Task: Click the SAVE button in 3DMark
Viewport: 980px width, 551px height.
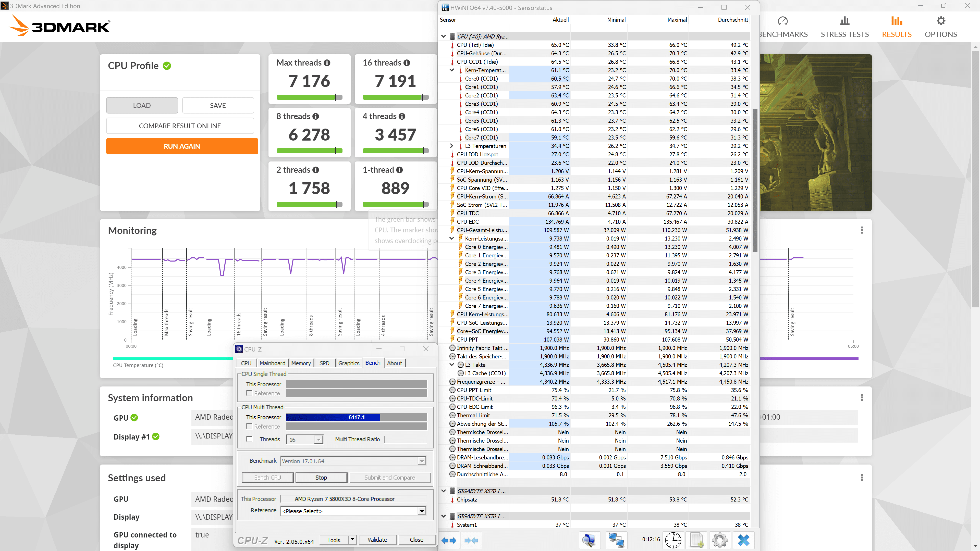Action: [218, 105]
